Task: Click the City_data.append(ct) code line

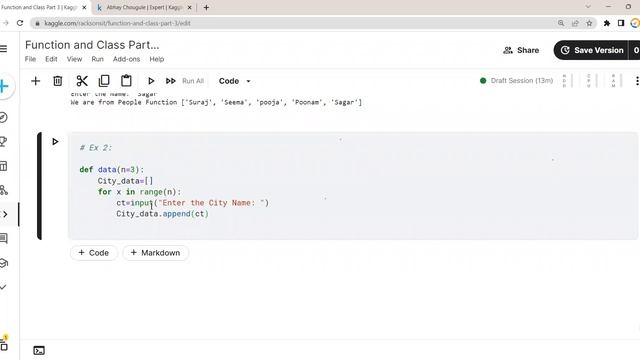Action: (x=162, y=214)
